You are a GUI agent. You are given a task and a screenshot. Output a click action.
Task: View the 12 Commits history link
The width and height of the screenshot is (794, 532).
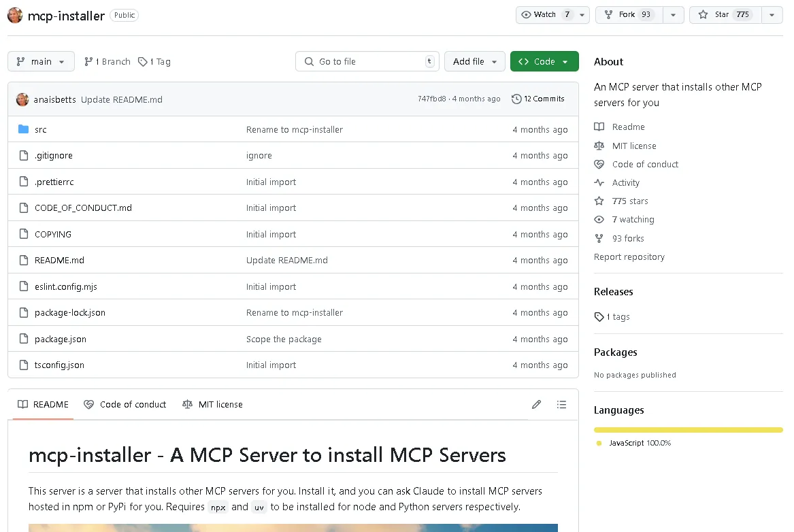(x=538, y=99)
